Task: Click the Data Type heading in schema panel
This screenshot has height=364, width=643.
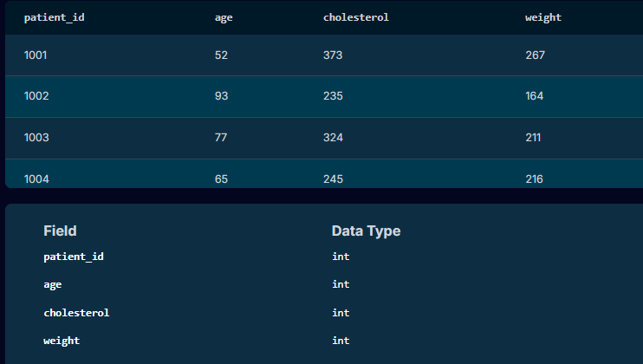Action: pyautogui.click(x=366, y=231)
